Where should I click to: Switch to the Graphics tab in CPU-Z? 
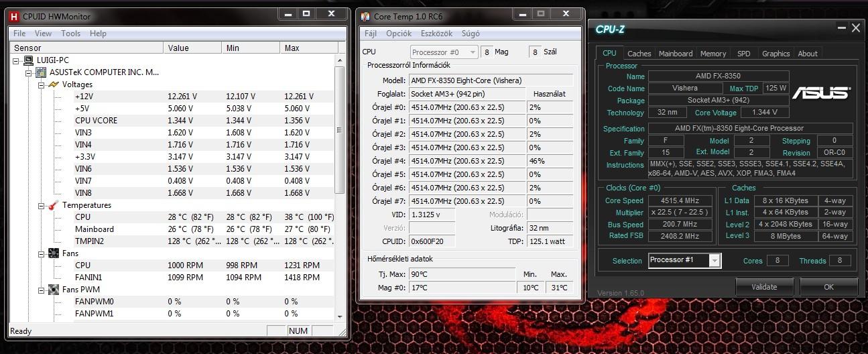(x=776, y=54)
